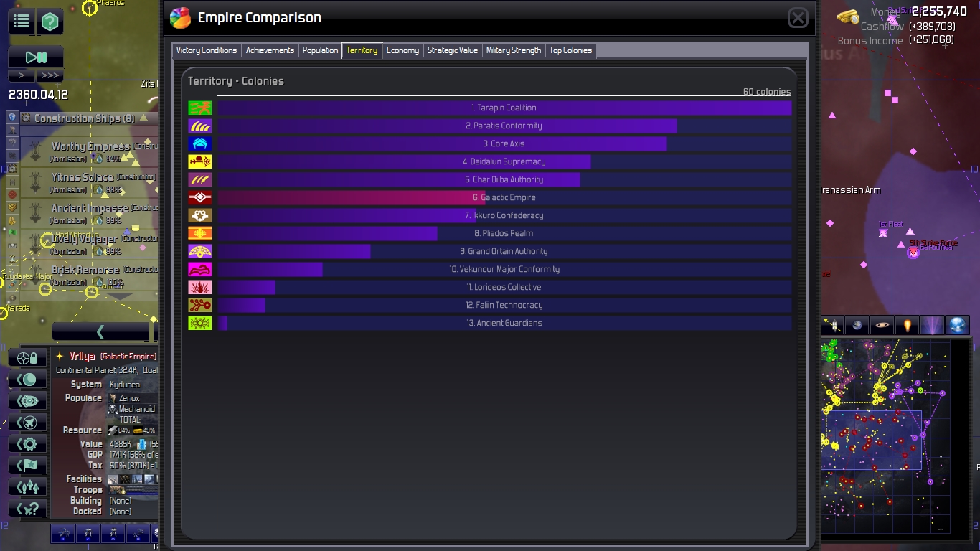
Task: Click the galaxy minimap
Action: (886, 438)
